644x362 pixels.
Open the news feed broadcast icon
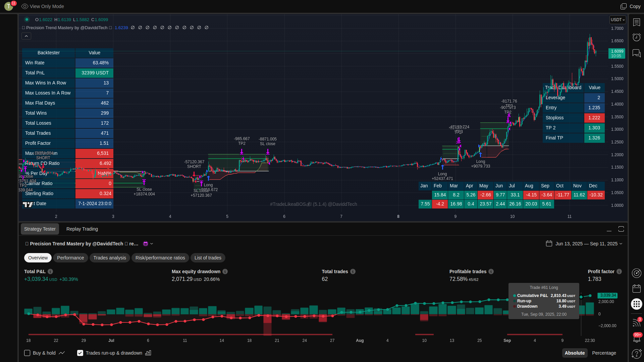[x=636, y=322]
